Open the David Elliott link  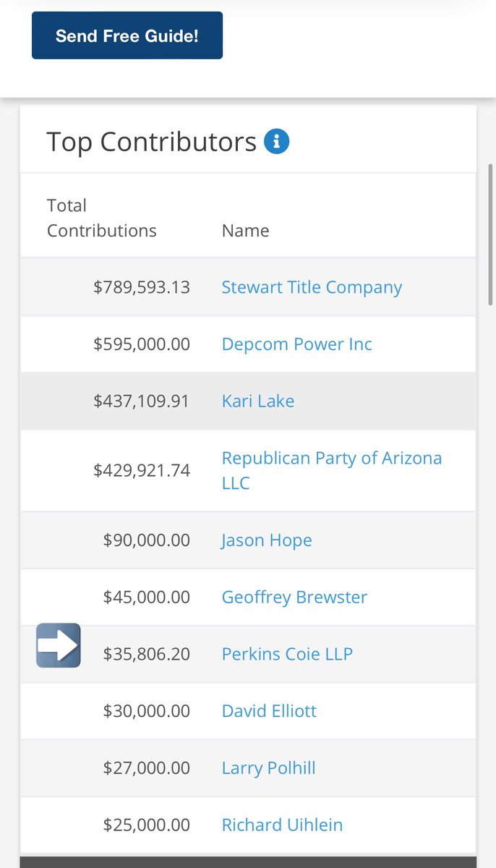click(x=269, y=711)
